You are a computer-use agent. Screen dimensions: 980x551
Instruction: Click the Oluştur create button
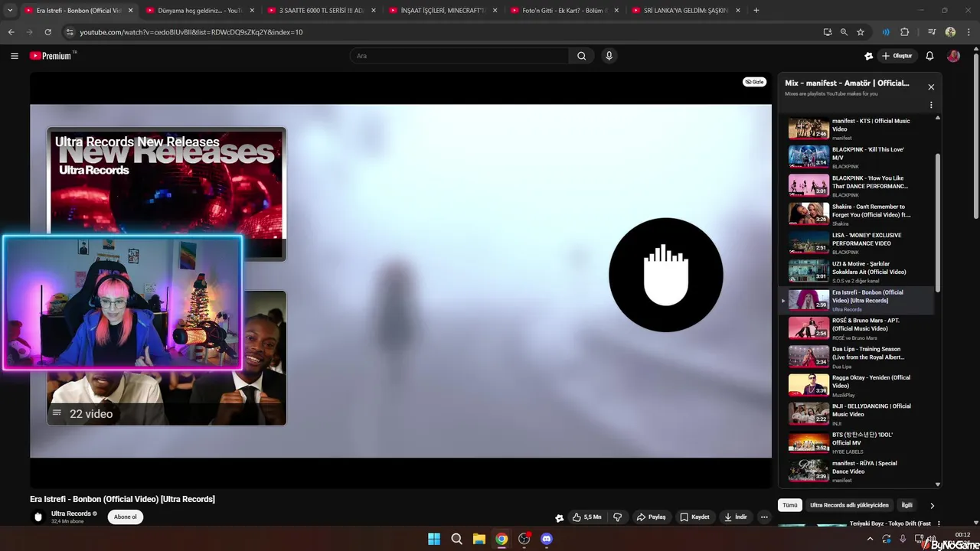pos(897,56)
